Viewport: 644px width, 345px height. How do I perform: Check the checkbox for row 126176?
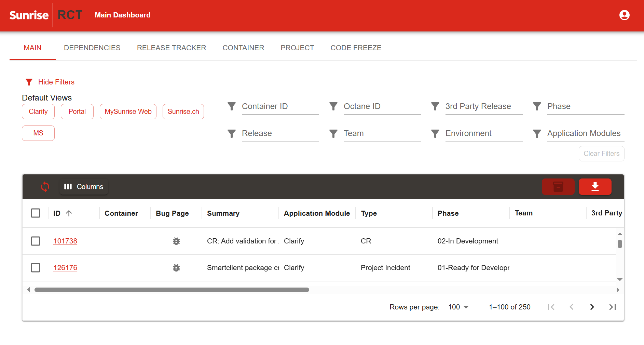(x=36, y=268)
